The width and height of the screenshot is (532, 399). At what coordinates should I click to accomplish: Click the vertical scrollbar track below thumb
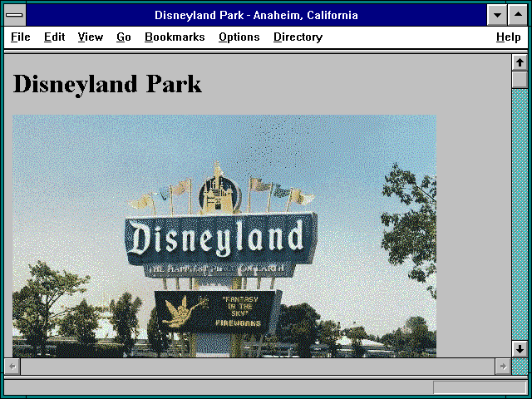[x=520, y=214]
